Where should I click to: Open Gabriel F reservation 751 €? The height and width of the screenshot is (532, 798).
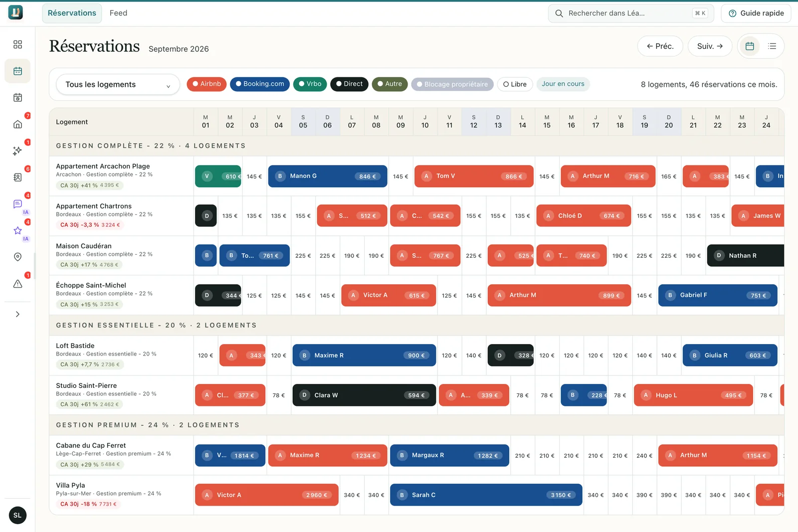718,295
